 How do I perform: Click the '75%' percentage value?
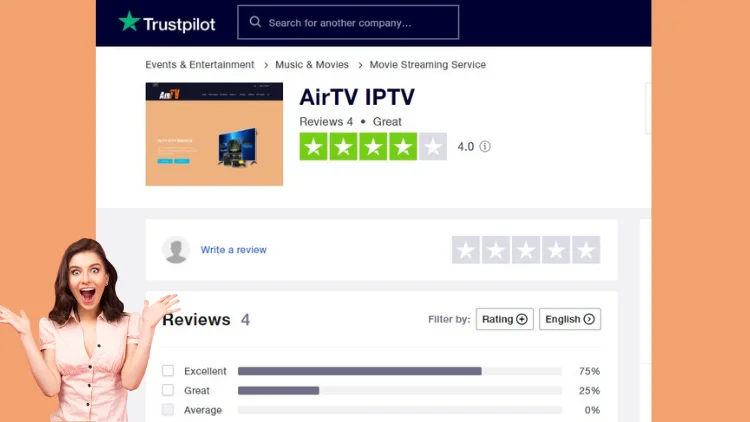[x=589, y=371]
